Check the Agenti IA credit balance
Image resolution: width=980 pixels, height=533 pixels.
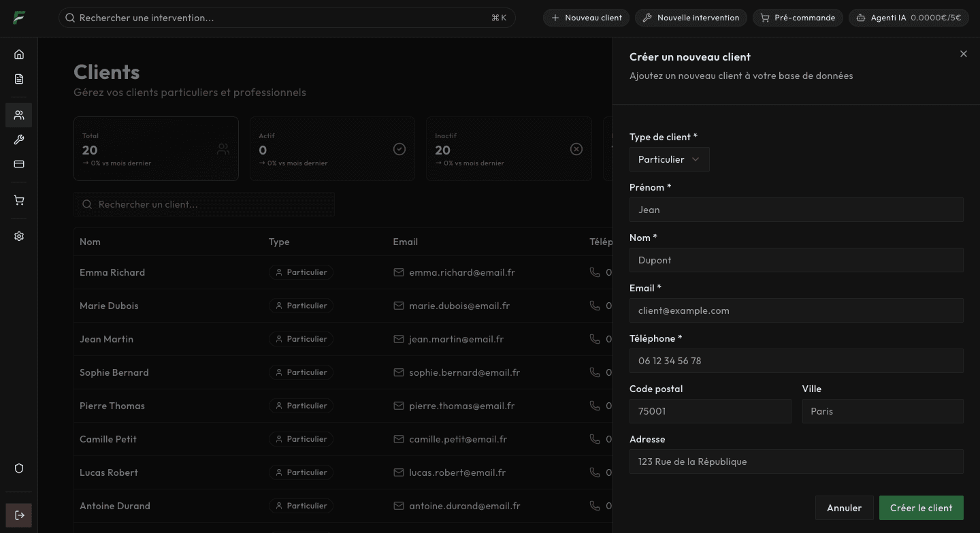(909, 18)
